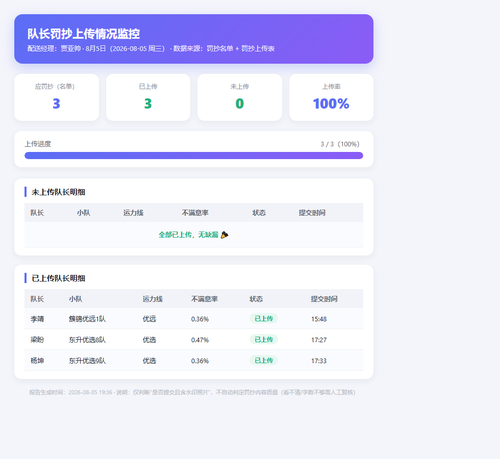
Task: Click the 17:33 submit time
Action: [319, 361]
